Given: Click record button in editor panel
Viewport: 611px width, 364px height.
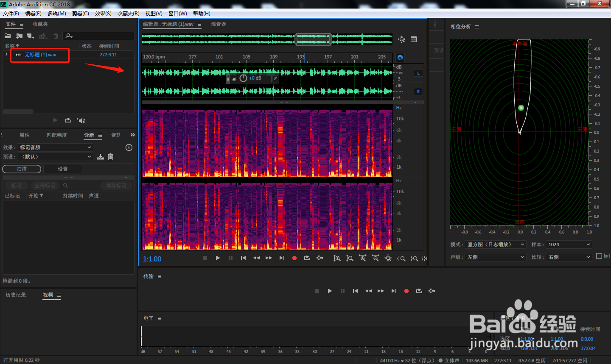Looking at the screenshot, I should 294,258.
